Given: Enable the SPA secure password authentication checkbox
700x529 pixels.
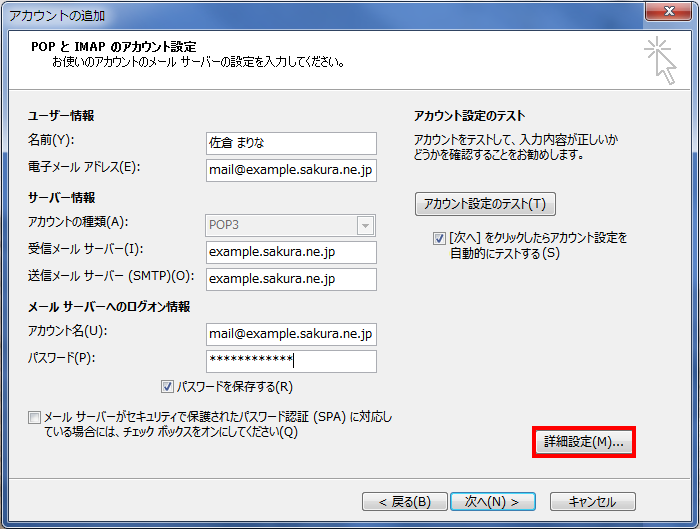Looking at the screenshot, I should (35, 417).
